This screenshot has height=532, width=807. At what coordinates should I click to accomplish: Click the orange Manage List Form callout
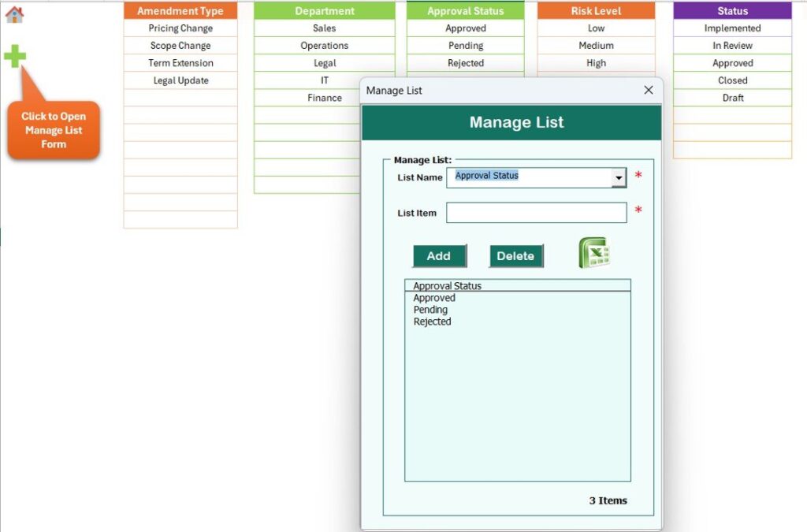pos(54,130)
